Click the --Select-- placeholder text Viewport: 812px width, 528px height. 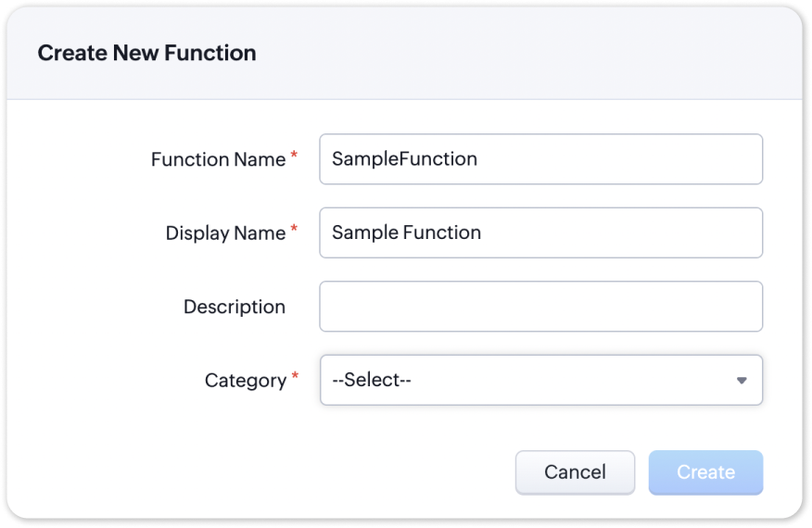[372, 381]
